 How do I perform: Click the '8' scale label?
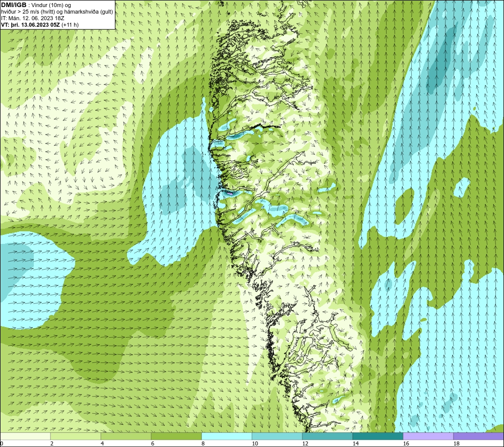tap(203, 444)
